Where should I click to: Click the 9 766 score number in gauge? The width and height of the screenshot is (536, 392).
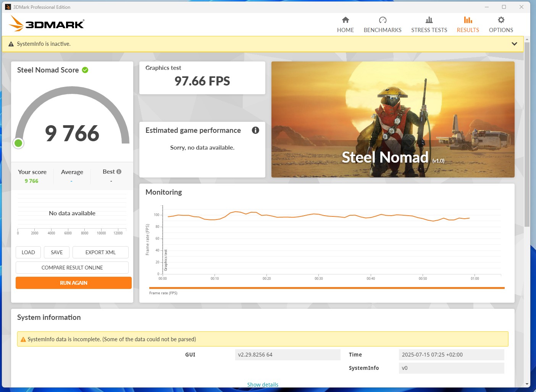[x=72, y=133]
